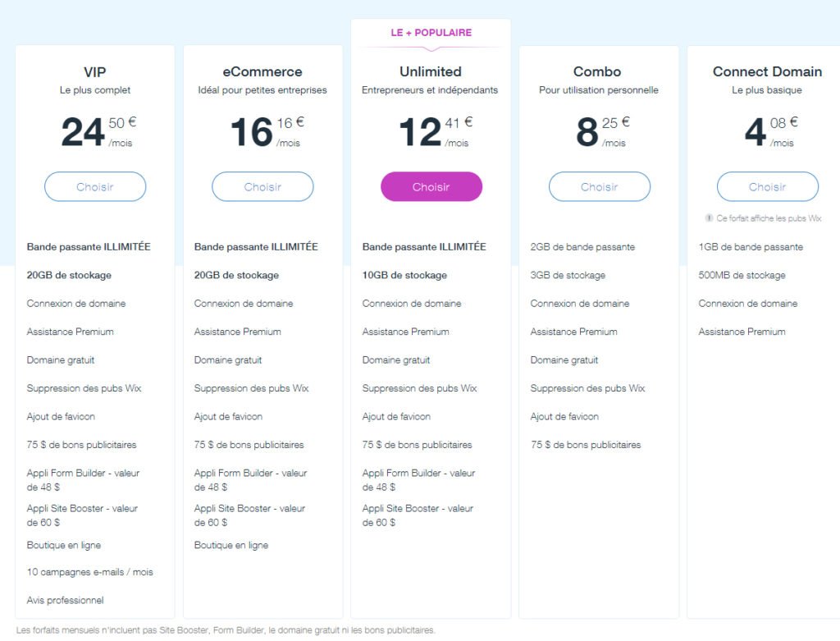Click 'Ce forfait affiche les pubs Wix' text
This screenshot has width=840, height=641.
pos(769,218)
